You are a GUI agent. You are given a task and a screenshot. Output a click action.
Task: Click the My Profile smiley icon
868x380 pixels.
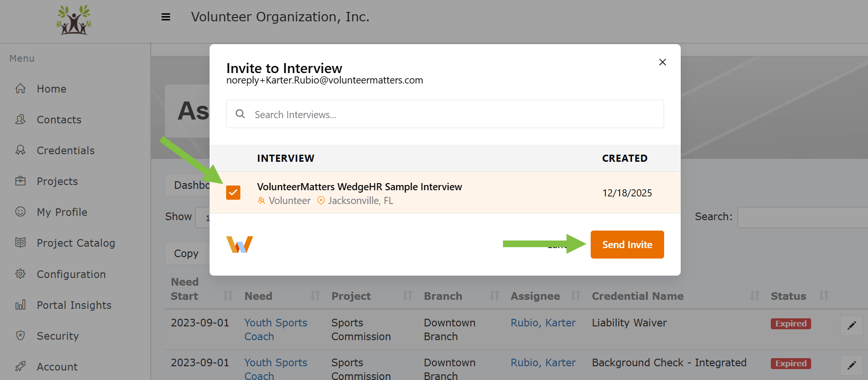tap(20, 212)
